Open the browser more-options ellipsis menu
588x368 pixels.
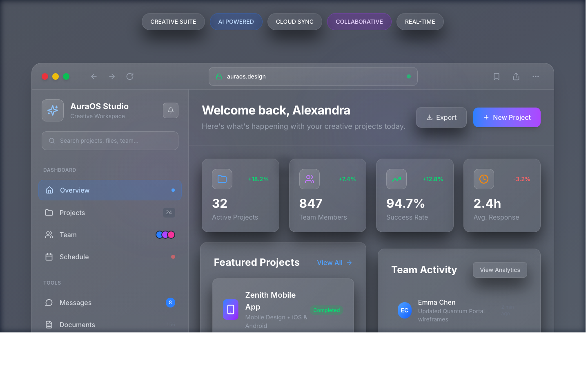coord(536,76)
